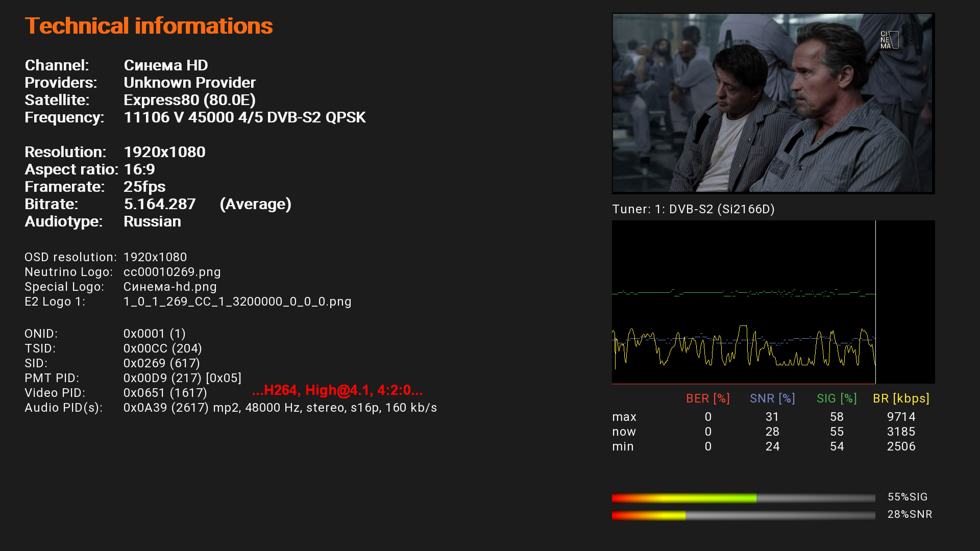Click the Bitrate average value 5.164.287
The width and height of the screenshot is (980, 551).
click(160, 204)
